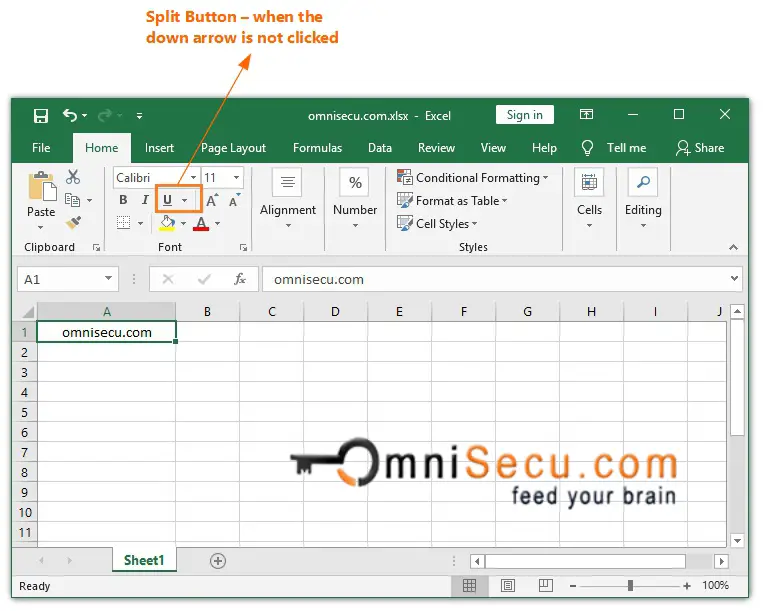This screenshot has width=763, height=611.
Task: Open Ribbon Display Options
Action: [586, 114]
